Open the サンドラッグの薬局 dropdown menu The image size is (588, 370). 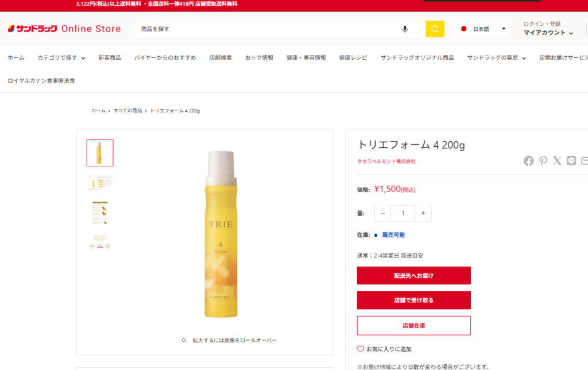coord(496,58)
